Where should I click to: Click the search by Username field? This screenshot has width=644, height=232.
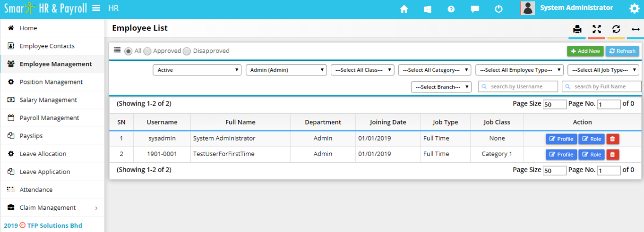point(518,86)
